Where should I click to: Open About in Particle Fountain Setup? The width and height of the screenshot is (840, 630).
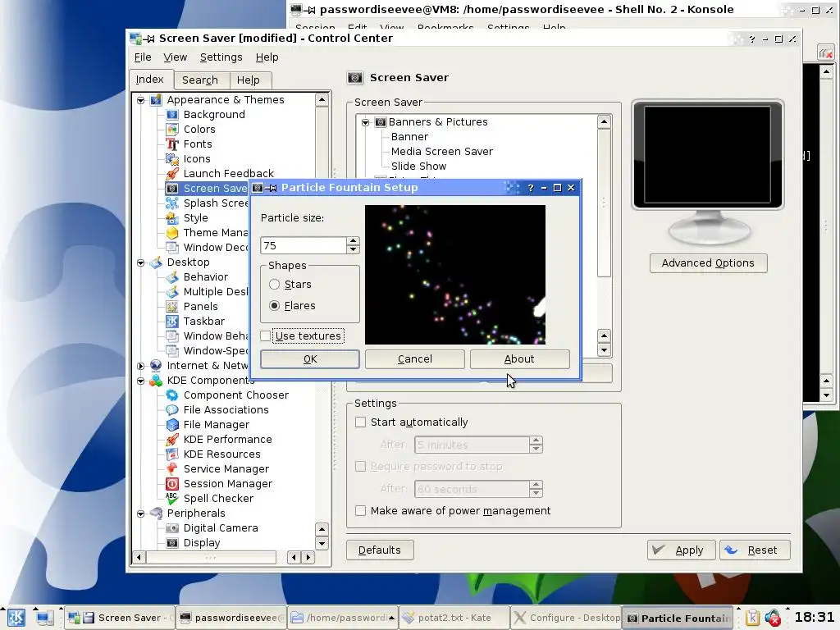click(519, 359)
